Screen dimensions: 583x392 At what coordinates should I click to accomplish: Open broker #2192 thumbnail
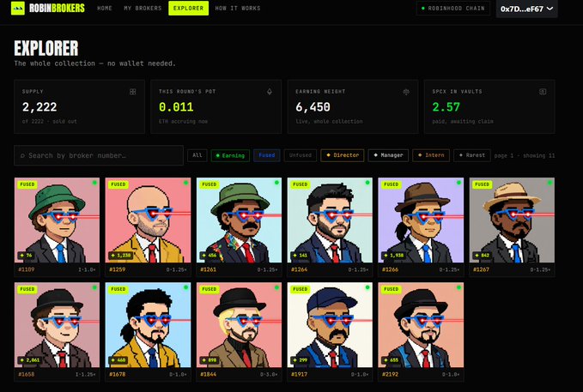[421, 325]
